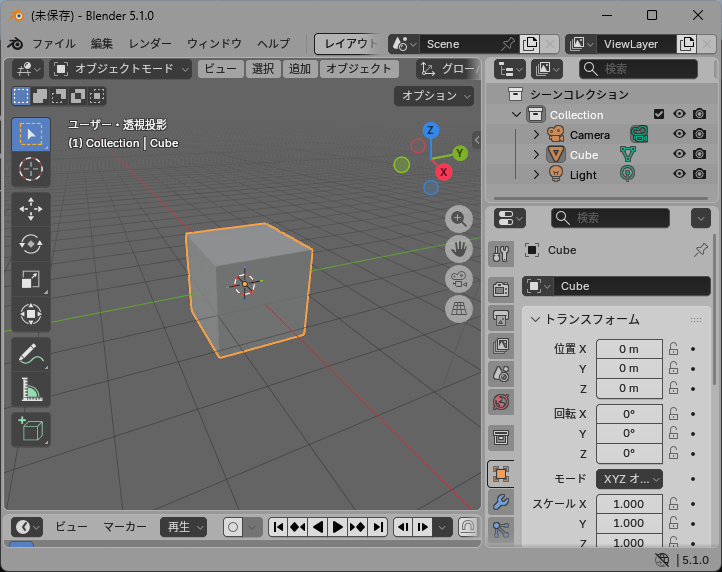Open the Modifiers wrench tab
722x572 pixels.
point(501,502)
